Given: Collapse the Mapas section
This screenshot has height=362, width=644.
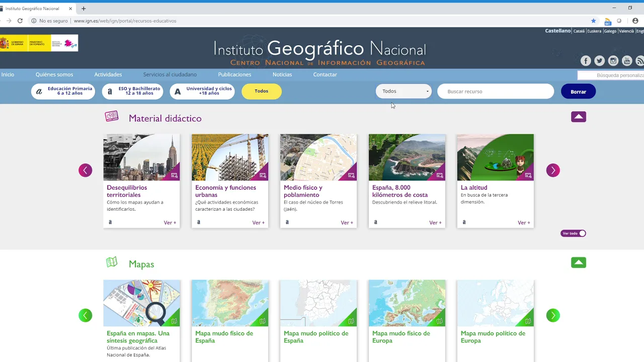Looking at the screenshot, I should pos(579,262).
